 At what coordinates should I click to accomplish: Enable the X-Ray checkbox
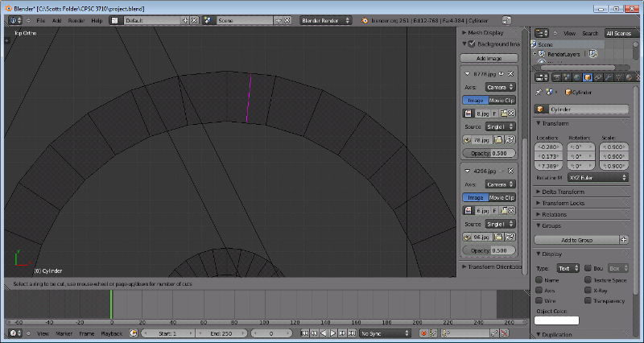(588, 291)
